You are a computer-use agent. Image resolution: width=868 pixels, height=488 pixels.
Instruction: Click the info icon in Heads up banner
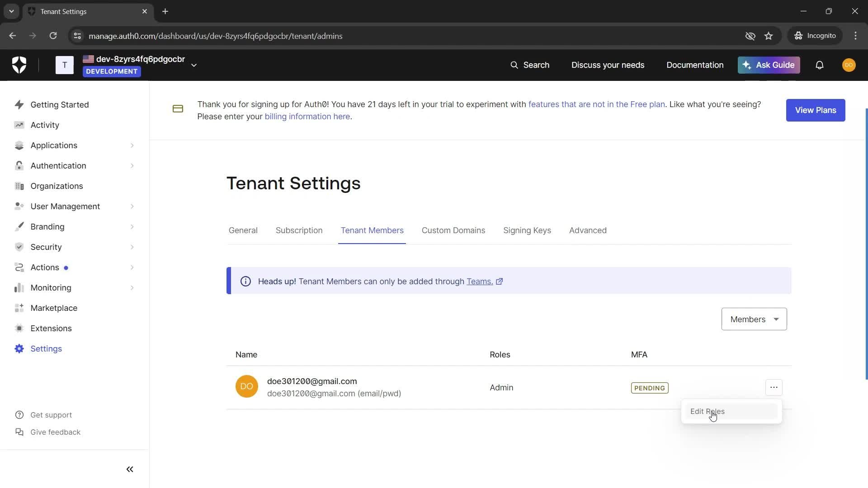click(245, 282)
